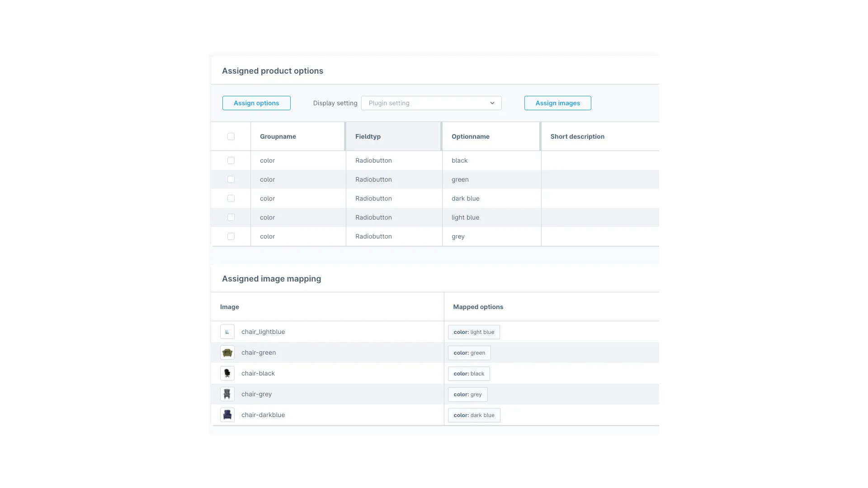Click the chair-green product image
Image resolution: width=868 pixels, height=488 pixels.
227,352
